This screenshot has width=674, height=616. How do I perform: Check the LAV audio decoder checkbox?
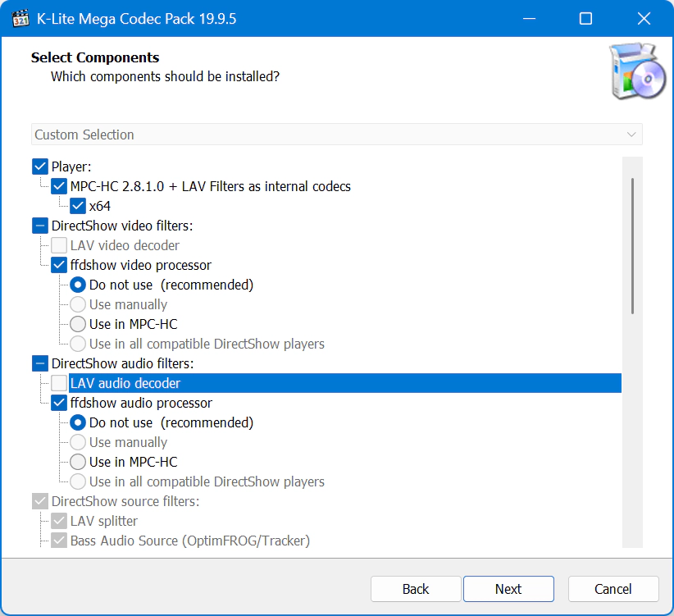click(x=59, y=383)
